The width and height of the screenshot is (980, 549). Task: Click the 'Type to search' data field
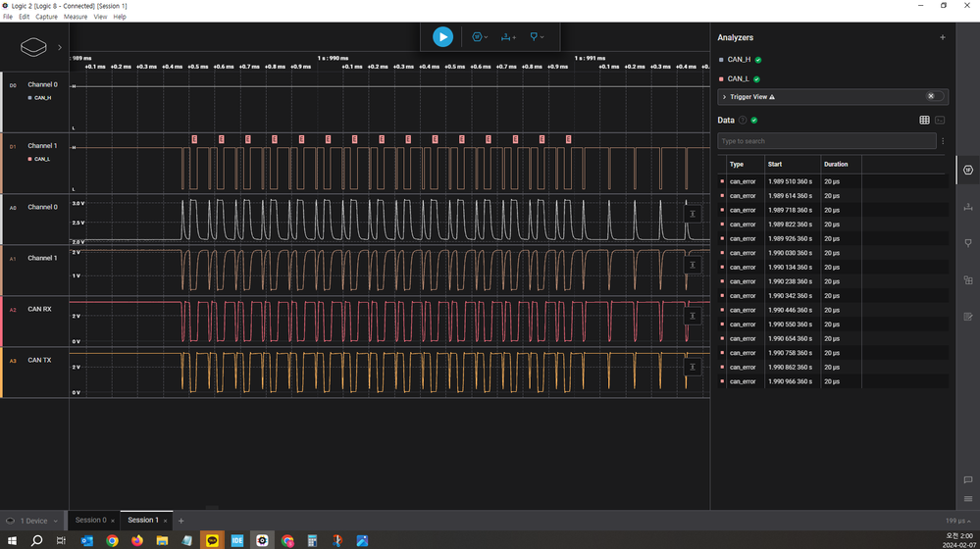point(826,141)
